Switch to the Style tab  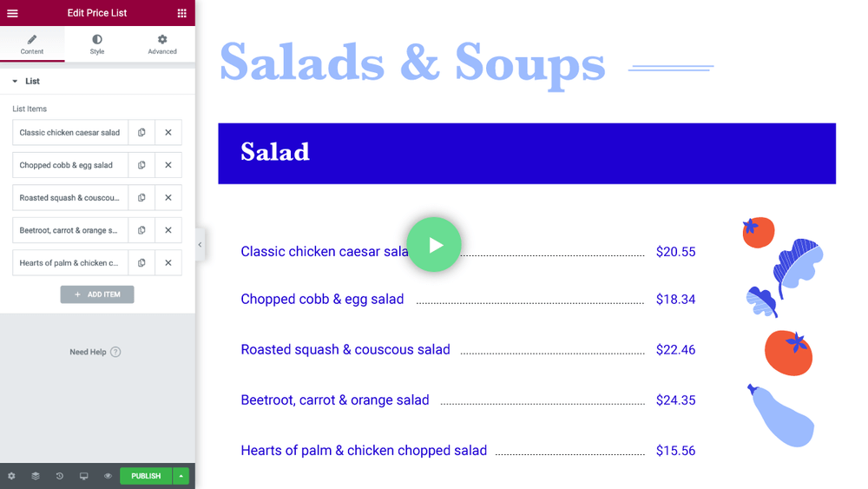[x=97, y=44]
